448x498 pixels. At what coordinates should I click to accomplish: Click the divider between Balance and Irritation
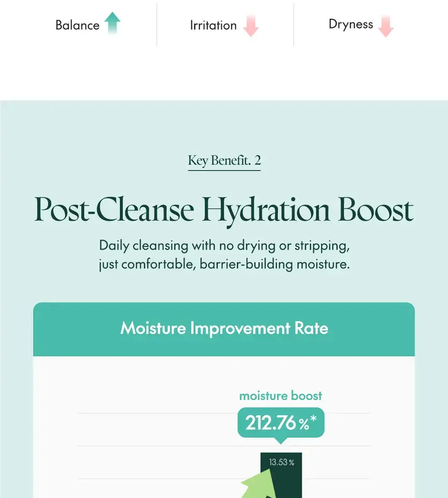pos(157,25)
